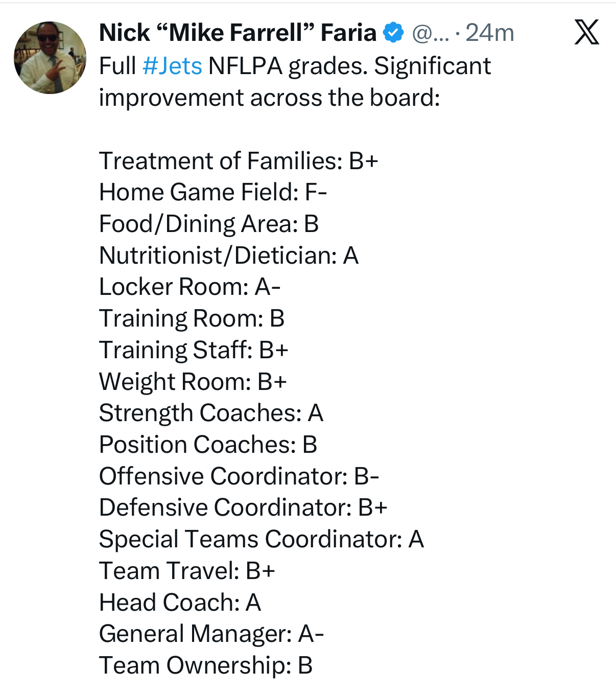Click the Team Ownership grade line

tap(205, 665)
